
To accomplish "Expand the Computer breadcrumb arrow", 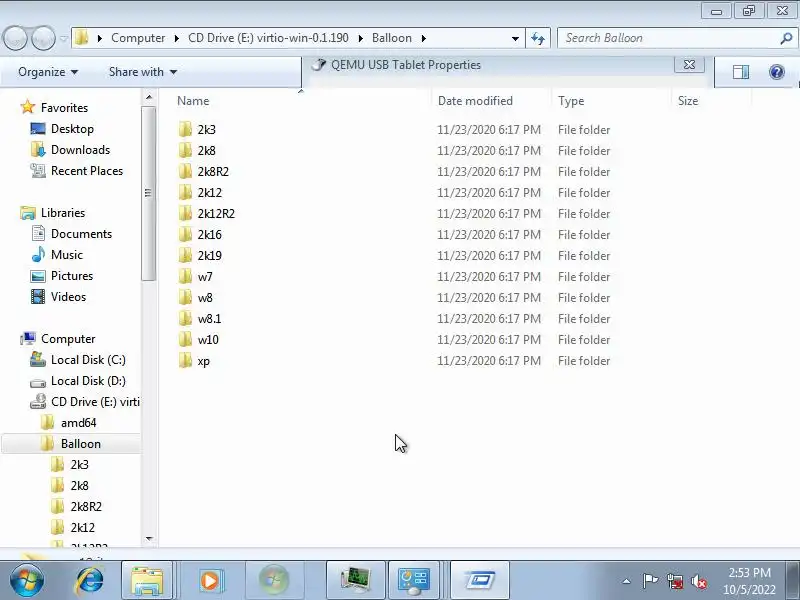I will [x=177, y=38].
